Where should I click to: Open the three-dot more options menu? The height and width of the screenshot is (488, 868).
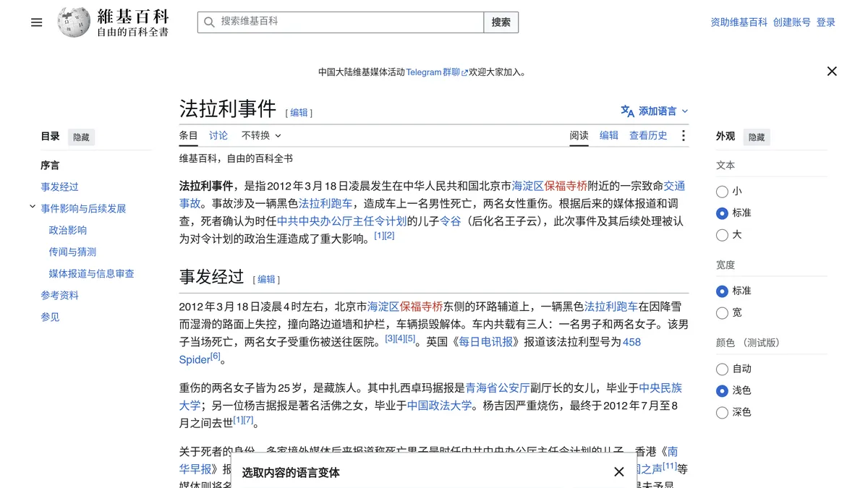pyautogui.click(x=683, y=136)
